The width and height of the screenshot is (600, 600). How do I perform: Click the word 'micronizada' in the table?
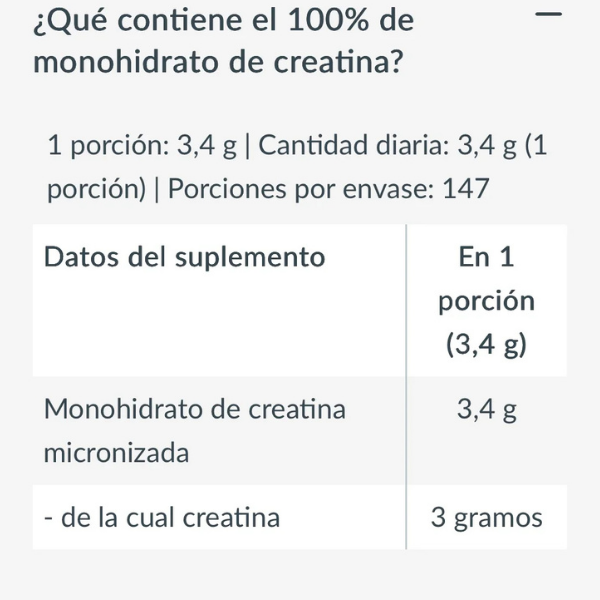(117, 453)
